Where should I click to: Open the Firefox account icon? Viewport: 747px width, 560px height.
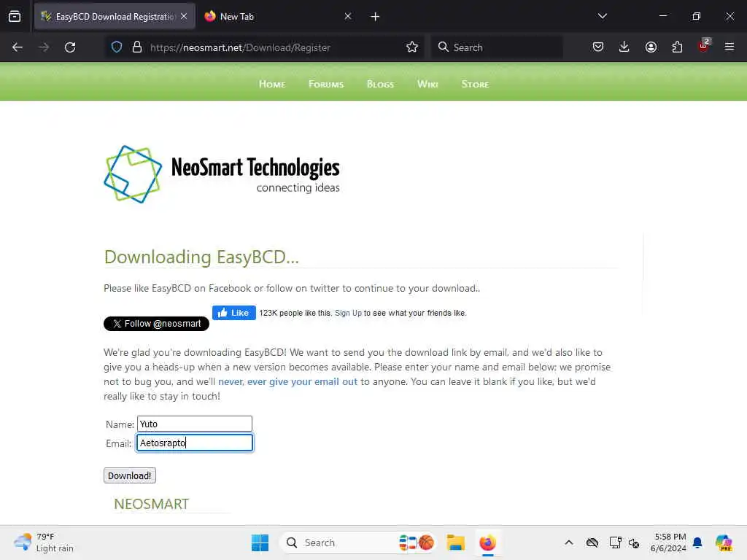pyautogui.click(x=651, y=47)
